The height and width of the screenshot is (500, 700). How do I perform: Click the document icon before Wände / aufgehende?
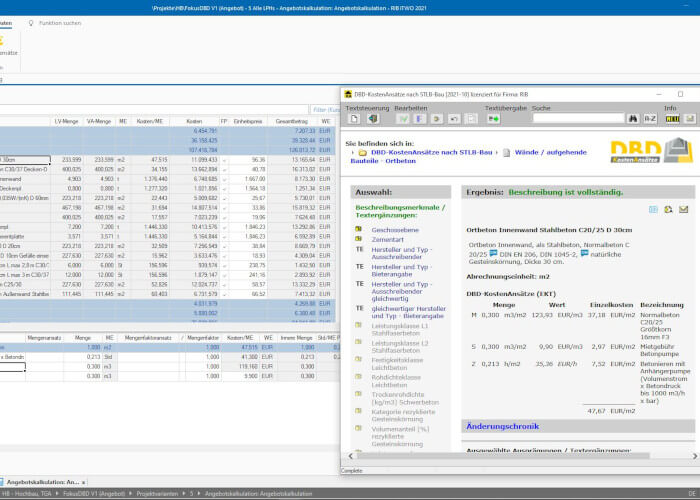507,153
